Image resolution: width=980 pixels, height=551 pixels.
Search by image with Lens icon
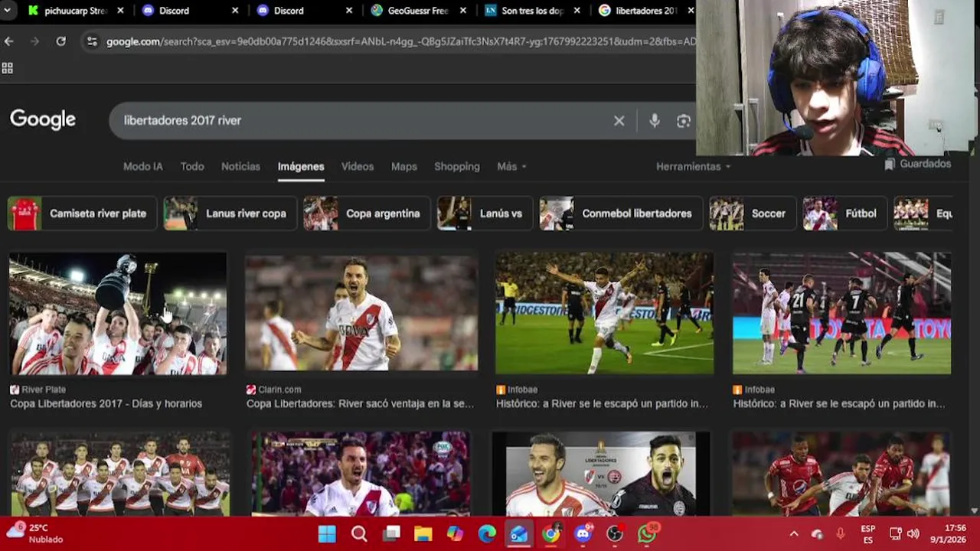click(x=683, y=121)
